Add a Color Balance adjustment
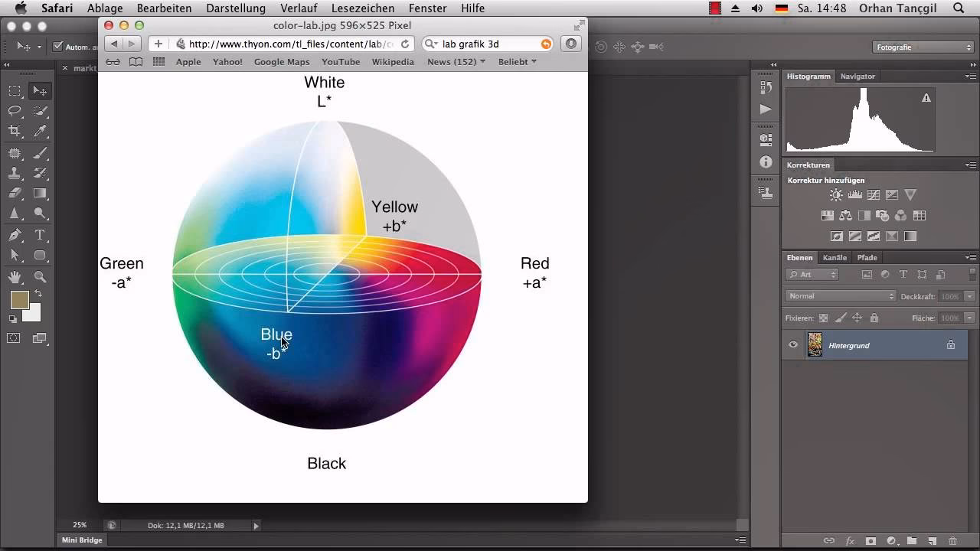 click(x=845, y=216)
